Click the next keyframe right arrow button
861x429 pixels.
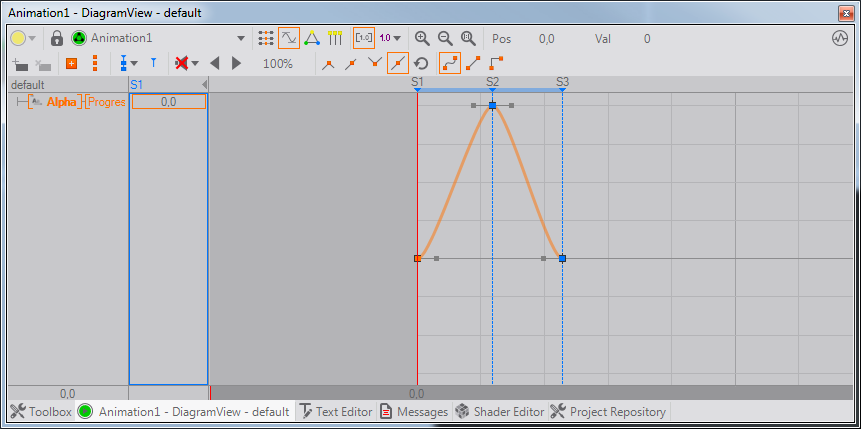(236, 63)
